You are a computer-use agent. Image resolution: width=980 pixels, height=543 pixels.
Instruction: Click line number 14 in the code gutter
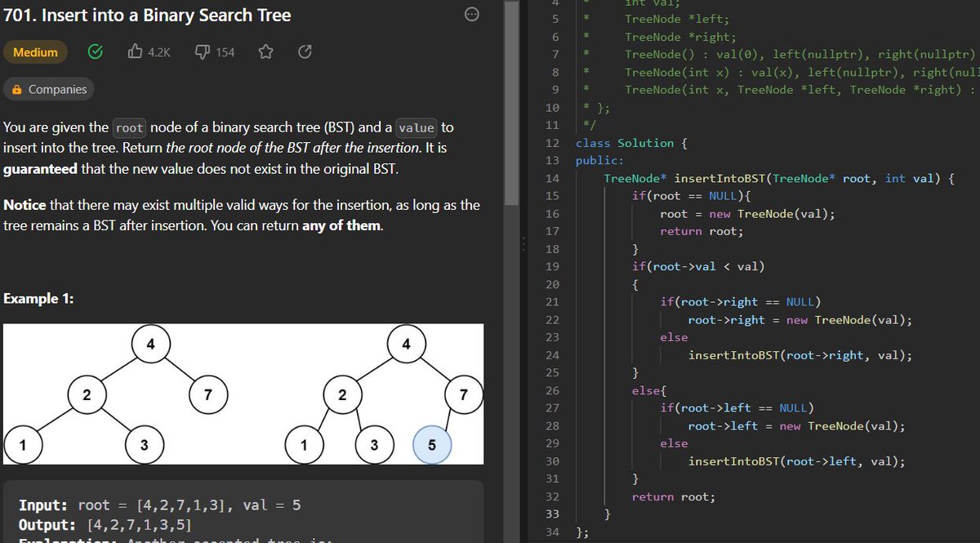click(551, 178)
